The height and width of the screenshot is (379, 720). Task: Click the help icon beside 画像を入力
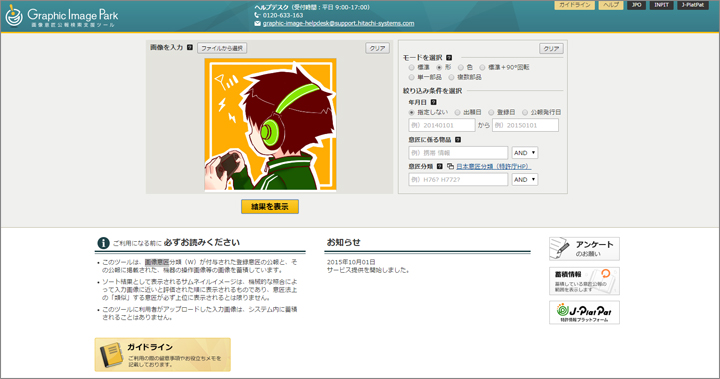(190, 47)
